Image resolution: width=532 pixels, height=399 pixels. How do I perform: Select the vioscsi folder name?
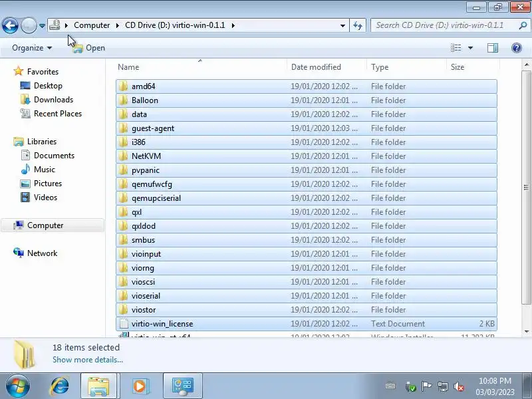pyautogui.click(x=143, y=282)
